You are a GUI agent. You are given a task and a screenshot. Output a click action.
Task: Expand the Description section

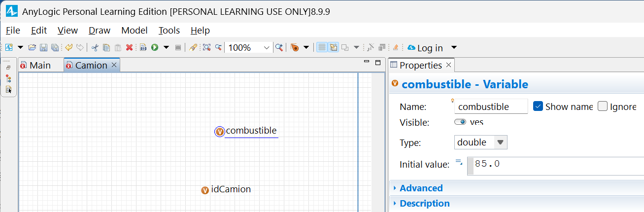click(x=425, y=203)
